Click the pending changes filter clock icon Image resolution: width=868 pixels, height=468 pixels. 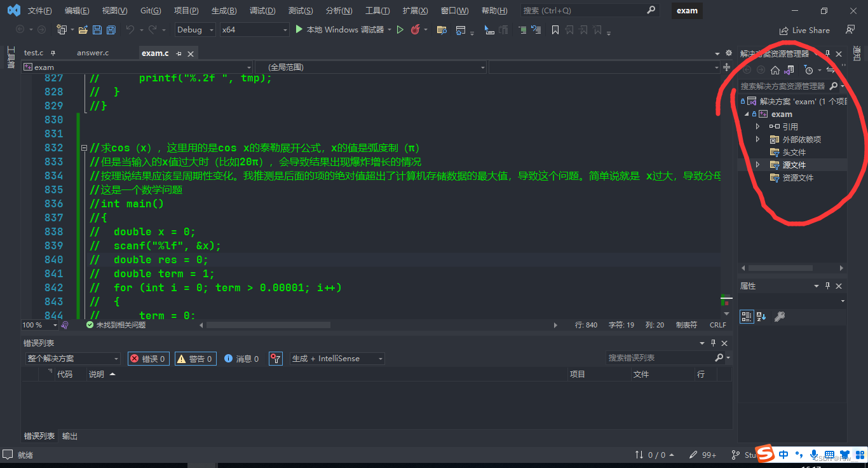(808, 70)
